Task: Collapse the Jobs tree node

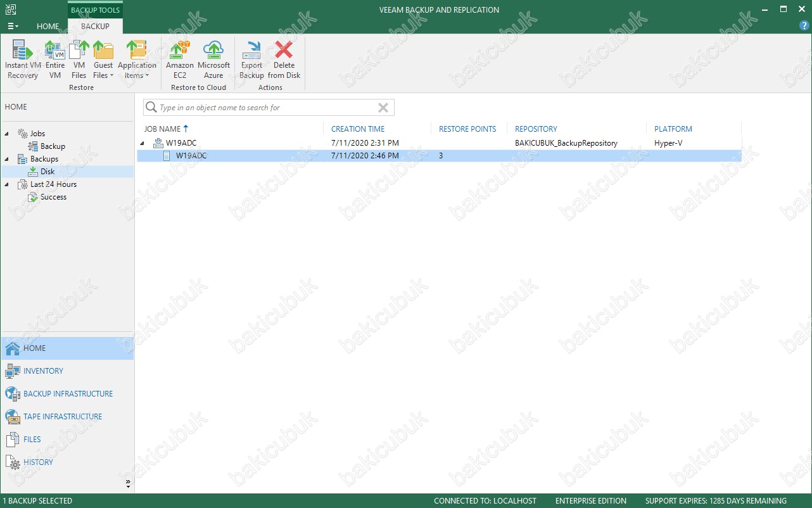Action: tap(7, 134)
